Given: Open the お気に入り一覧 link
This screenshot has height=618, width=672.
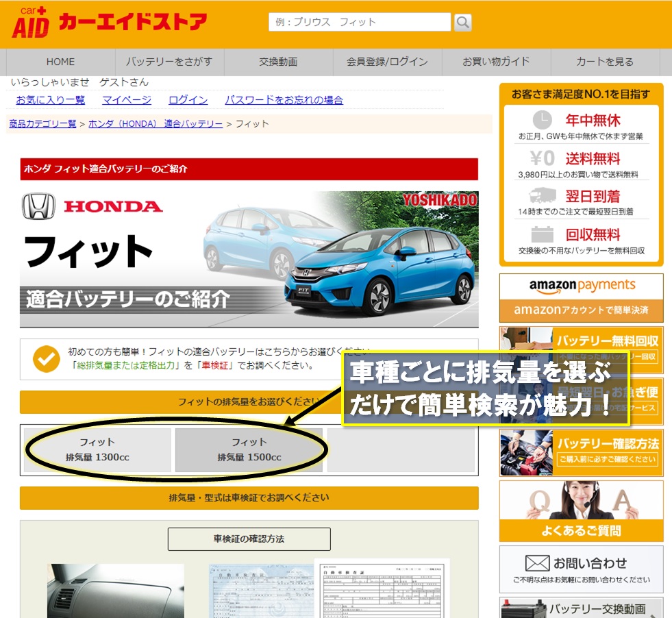Looking at the screenshot, I should point(51,100).
